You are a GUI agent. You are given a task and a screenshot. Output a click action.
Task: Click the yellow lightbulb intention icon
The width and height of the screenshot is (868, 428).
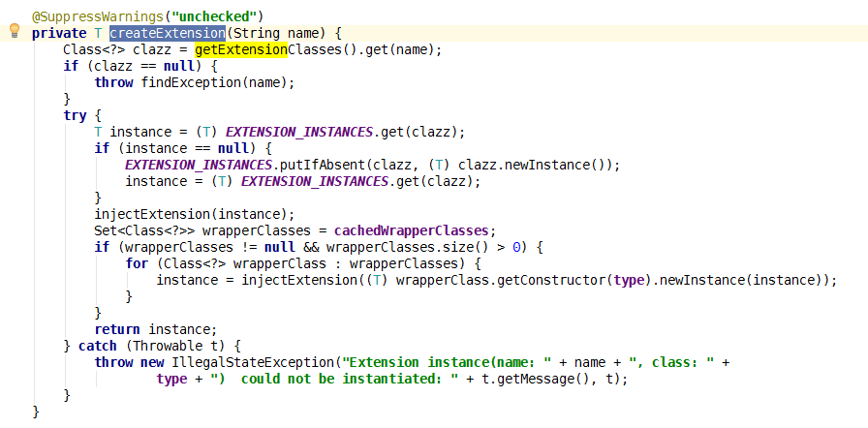[x=15, y=30]
